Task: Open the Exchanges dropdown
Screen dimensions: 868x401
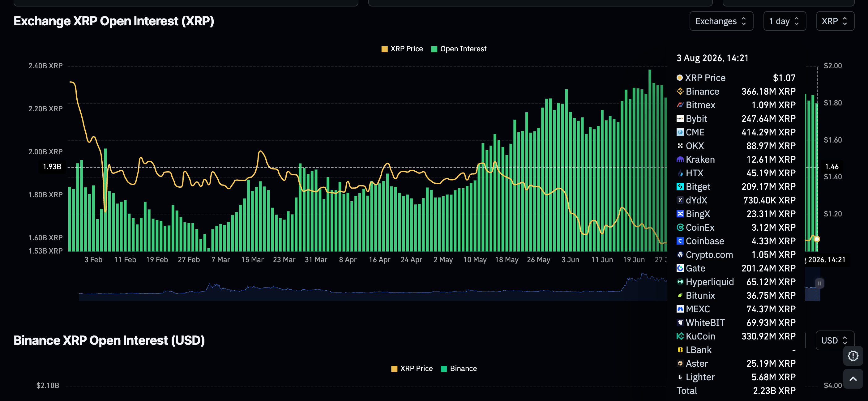Action: pos(721,21)
